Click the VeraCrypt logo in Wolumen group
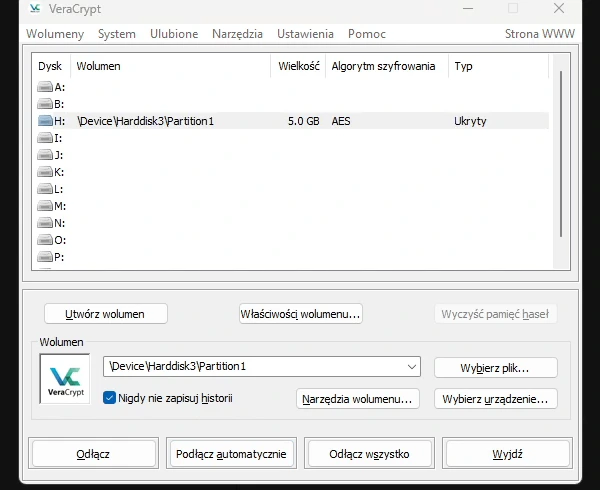 click(65, 379)
